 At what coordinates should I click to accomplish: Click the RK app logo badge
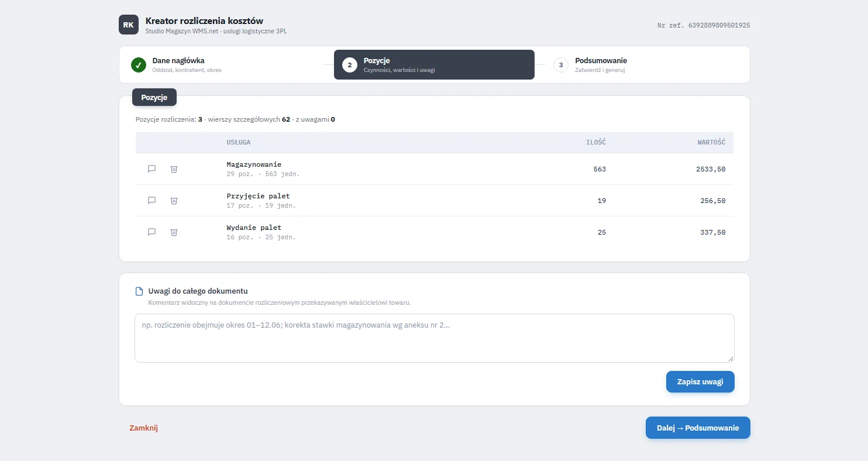pyautogui.click(x=129, y=25)
